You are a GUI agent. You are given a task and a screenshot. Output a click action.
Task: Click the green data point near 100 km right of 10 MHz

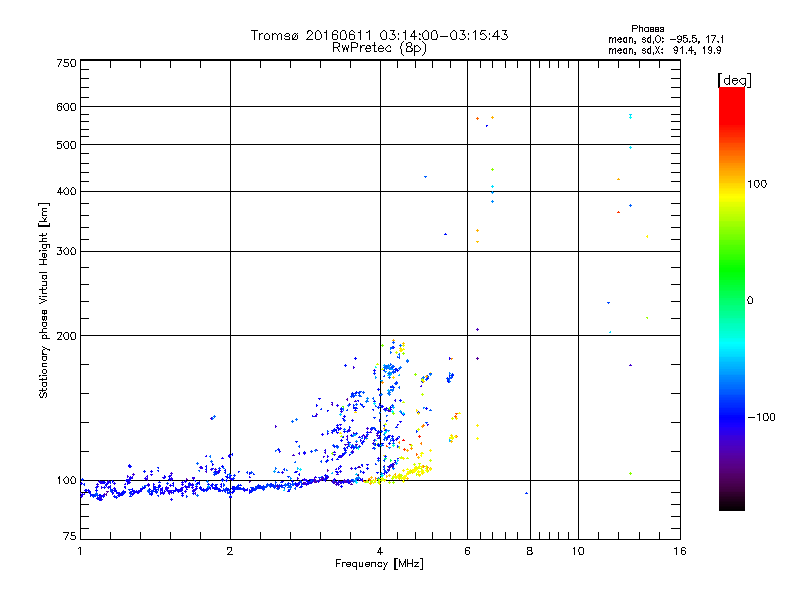tap(631, 473)
